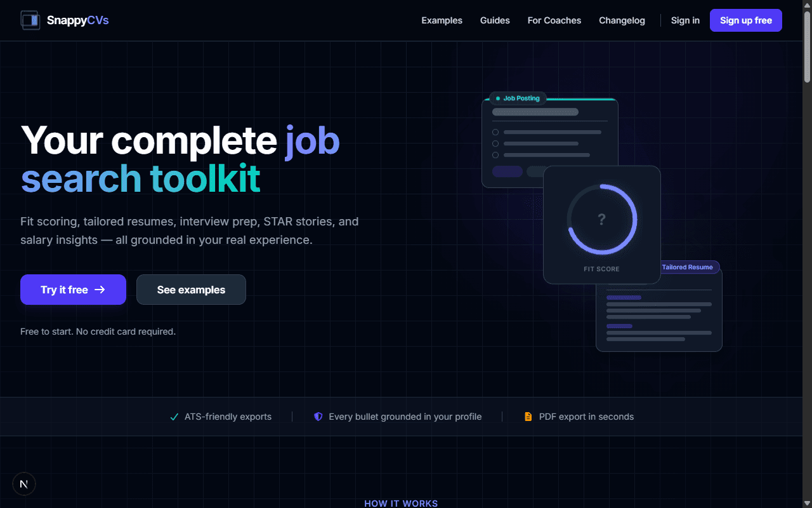Click the HOW IT WORKS link
This screenshot has width=812, height=508.
tap(401, 503)
